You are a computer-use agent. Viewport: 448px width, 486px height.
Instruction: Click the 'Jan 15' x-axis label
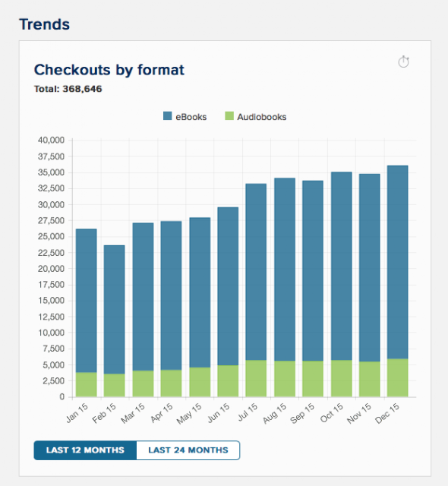[x=77, y=413]
